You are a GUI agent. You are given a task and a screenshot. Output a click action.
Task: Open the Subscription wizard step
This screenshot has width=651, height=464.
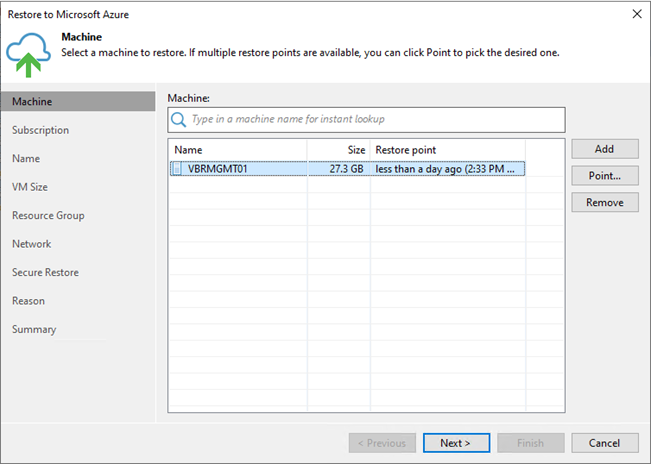(x=41, y=130)
